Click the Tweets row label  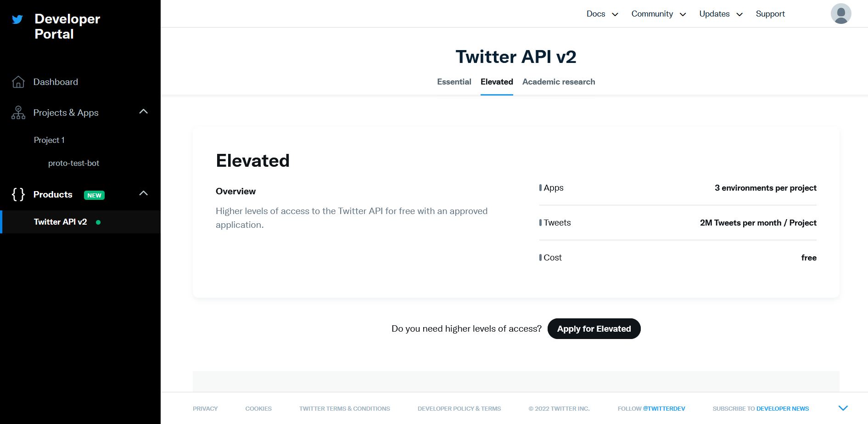(557, 223)
